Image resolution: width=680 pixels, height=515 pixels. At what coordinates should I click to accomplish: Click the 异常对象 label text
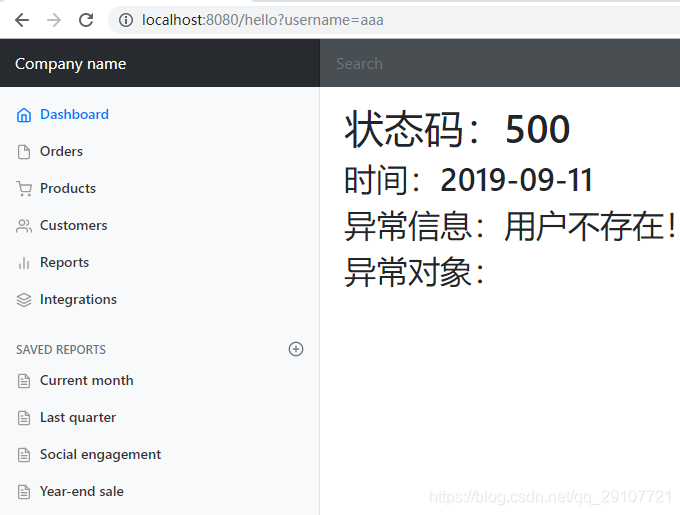(414, 272)
